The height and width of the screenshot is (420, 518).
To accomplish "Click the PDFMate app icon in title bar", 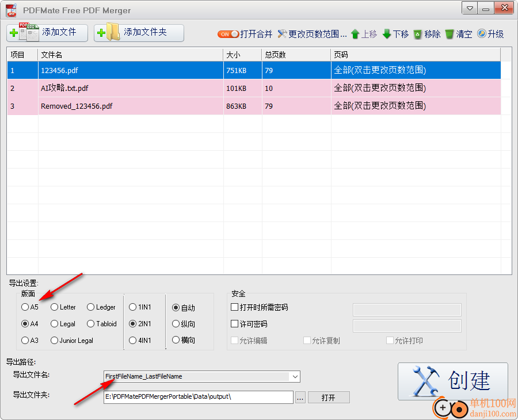I will [x=12, y=10].
